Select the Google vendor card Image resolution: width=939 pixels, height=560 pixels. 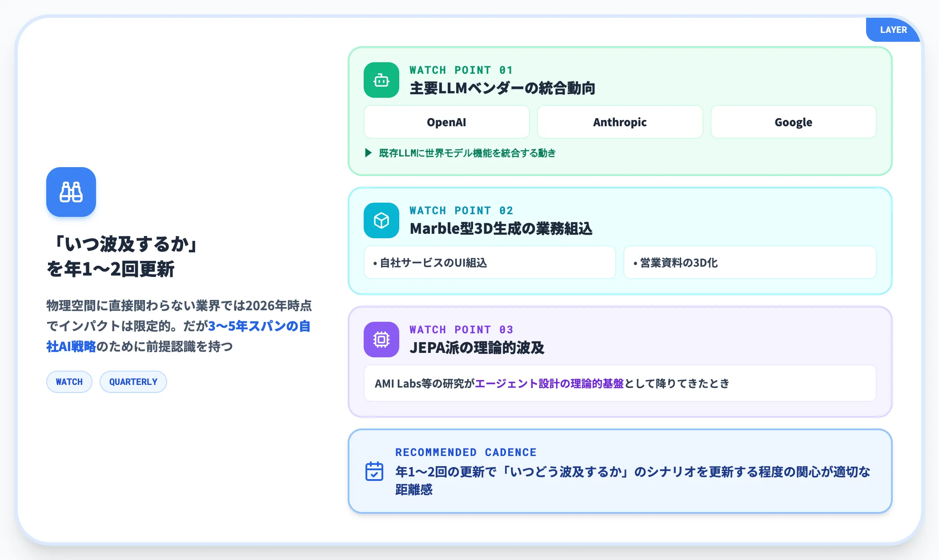click(793, 122)
